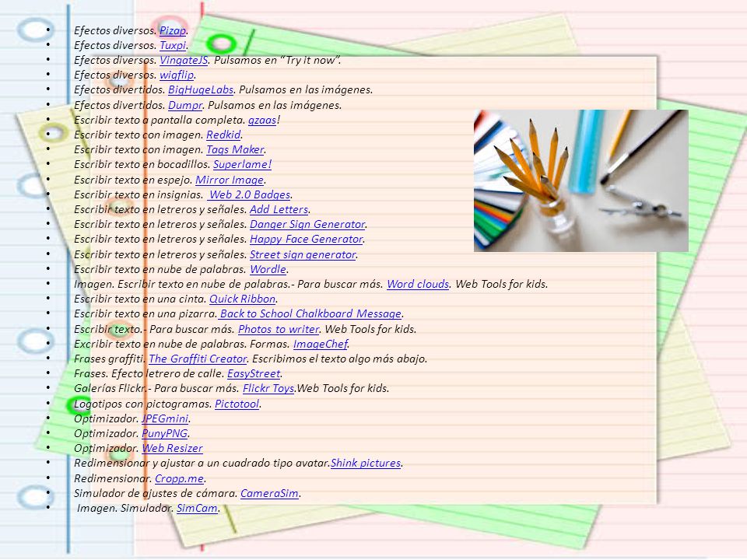Open PunyPNG link
Screen dimensions: 747x560
165,433
